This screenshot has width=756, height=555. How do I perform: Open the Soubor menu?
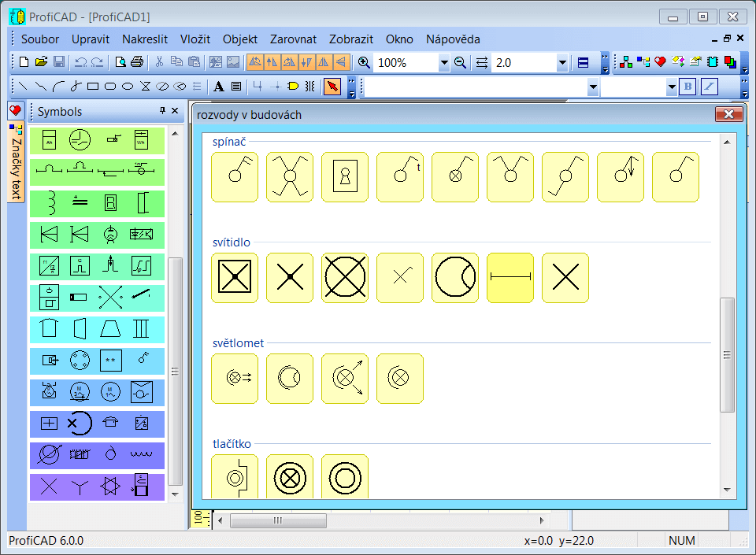point(40,39)
